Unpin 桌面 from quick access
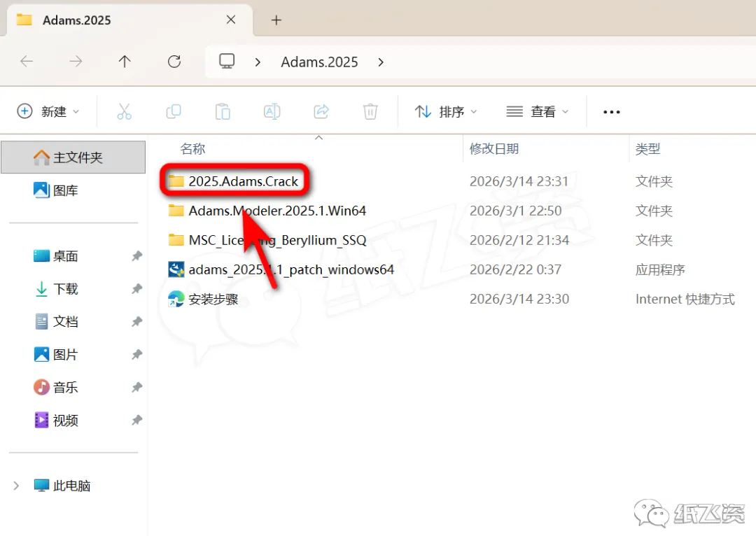This screenshot has height=536, width=756. [137, 256]
